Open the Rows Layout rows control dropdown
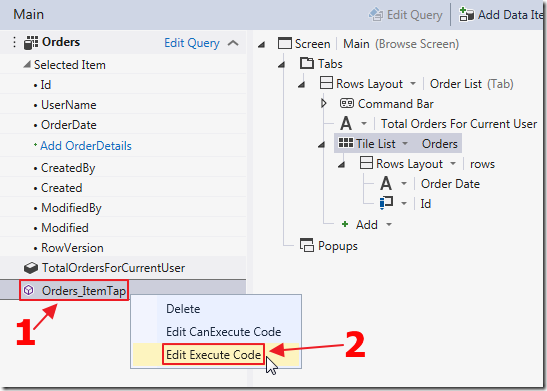The height and width of the screenshot is (391, 547). tap(453, 163)
